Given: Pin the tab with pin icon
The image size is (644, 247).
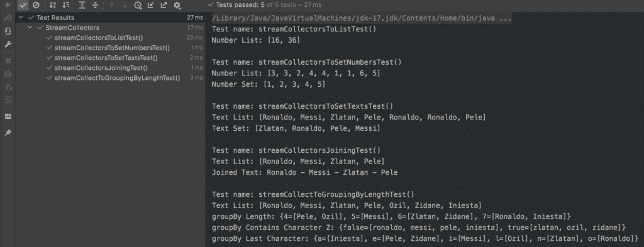Looking at the screenshot, I should tap(8, 133).
